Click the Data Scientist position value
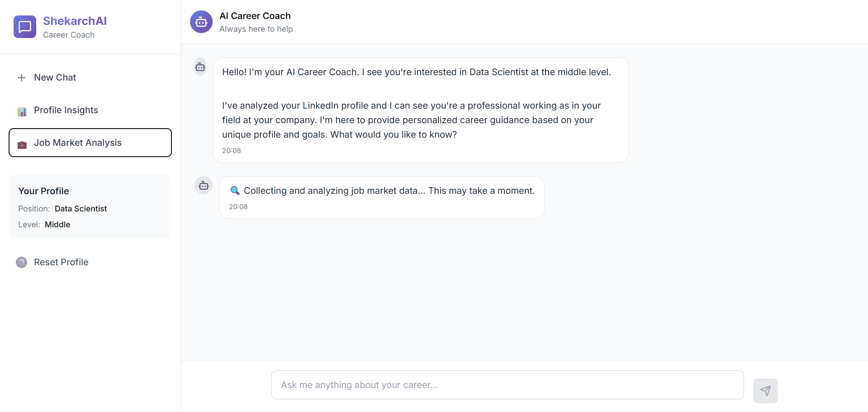868x412 pixels. (x=81, y=209)
